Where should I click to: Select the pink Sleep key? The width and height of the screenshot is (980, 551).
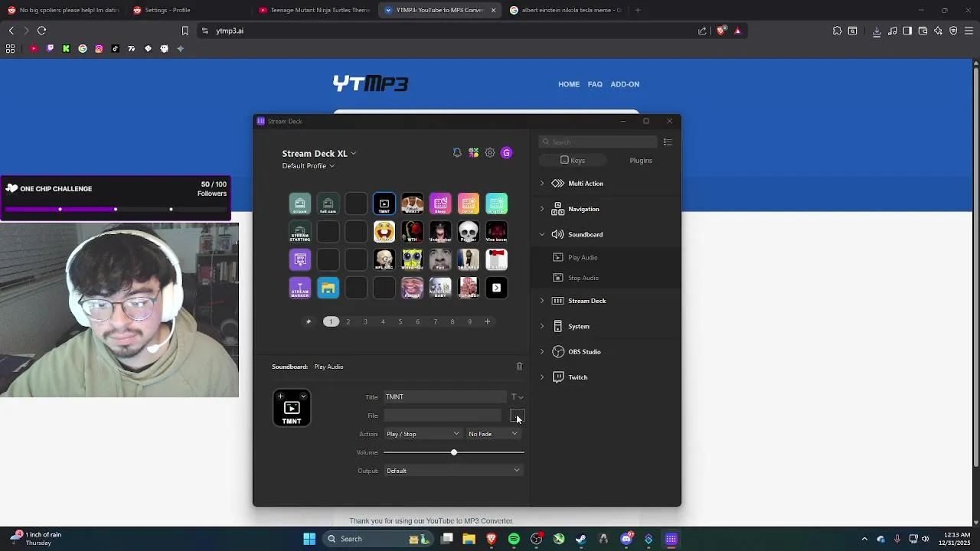click(x=440, y=204)
